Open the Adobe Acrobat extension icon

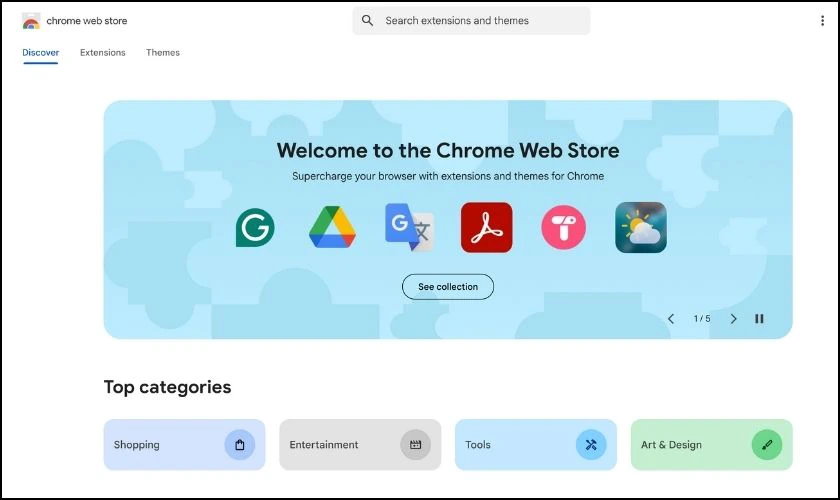(x=486, y=227)
